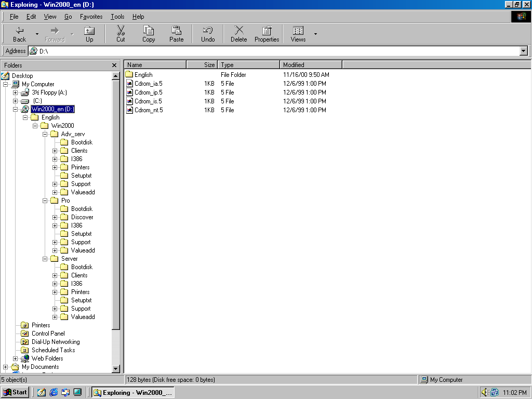Sort by the Name column header
The height and width of the screenshot is (399, 532).
coord(155,65)
